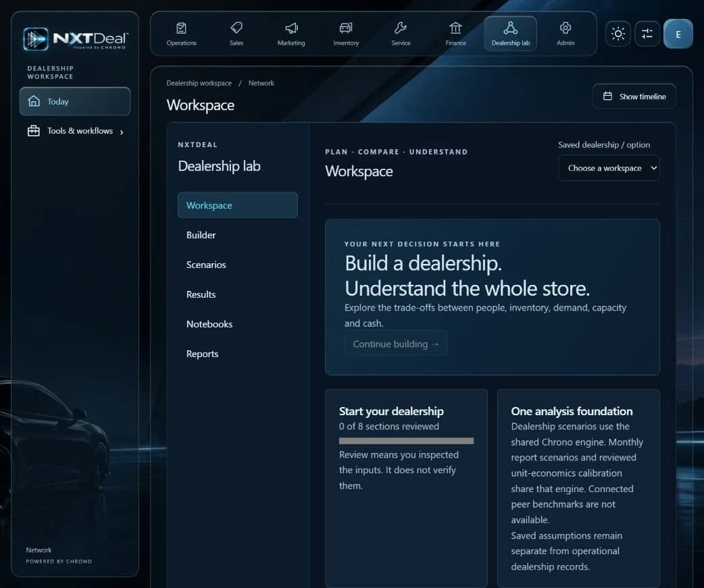The image size is (704, 588).
Task: Open Inventory car icon
Action: [x=346, y=28]
